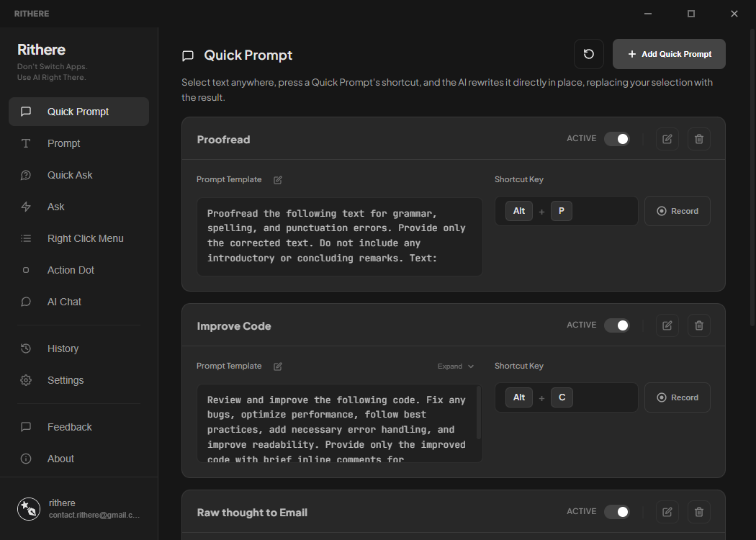The image size is (756, 540).
Task: Click the 'Don't Switch Apps.' tagline
Action: coord(53,66)
